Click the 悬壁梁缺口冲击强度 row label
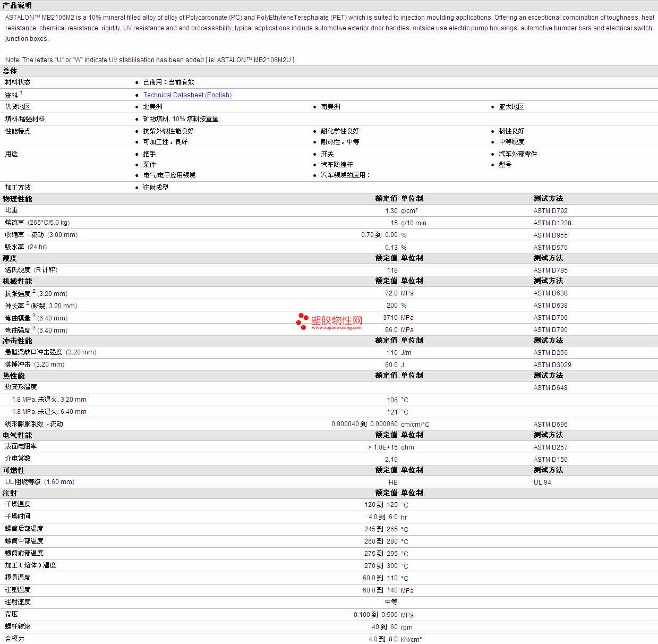Viewport: 658px width, 644px height. coord(51,352)
